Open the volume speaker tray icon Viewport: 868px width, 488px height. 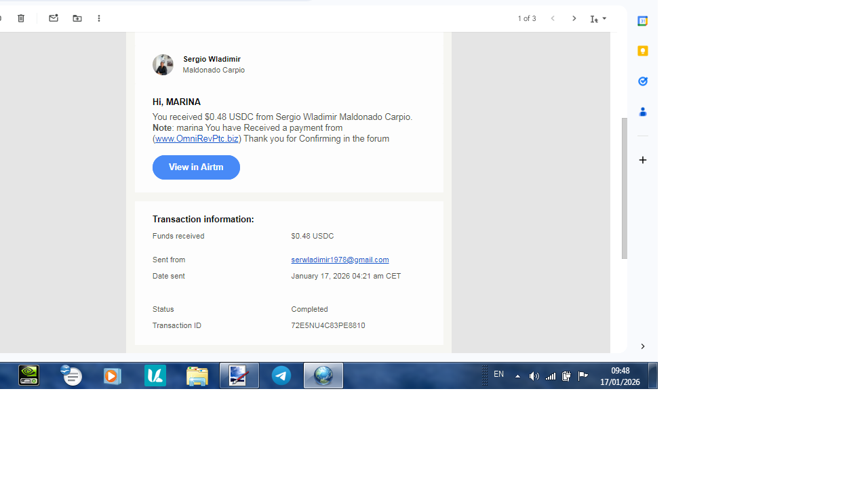(x=534, y=376)
